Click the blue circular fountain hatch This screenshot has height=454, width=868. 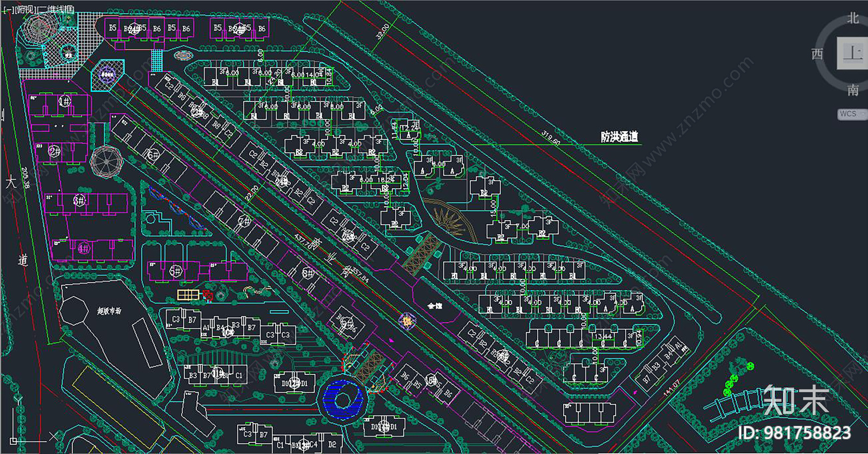[342, 400]
